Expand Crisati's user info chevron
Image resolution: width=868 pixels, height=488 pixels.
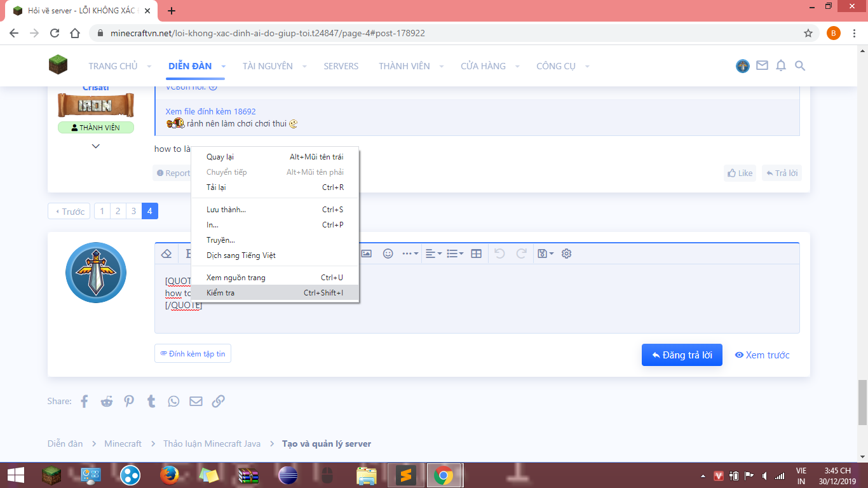coord(95,146)
